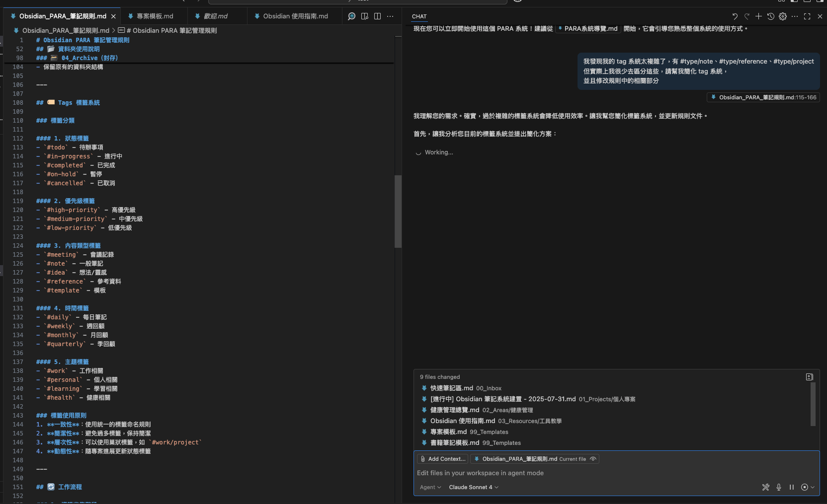This screenshot has width=827, height=504.
Task: Open editor more actions menu
Action: [x=390, y=16]
